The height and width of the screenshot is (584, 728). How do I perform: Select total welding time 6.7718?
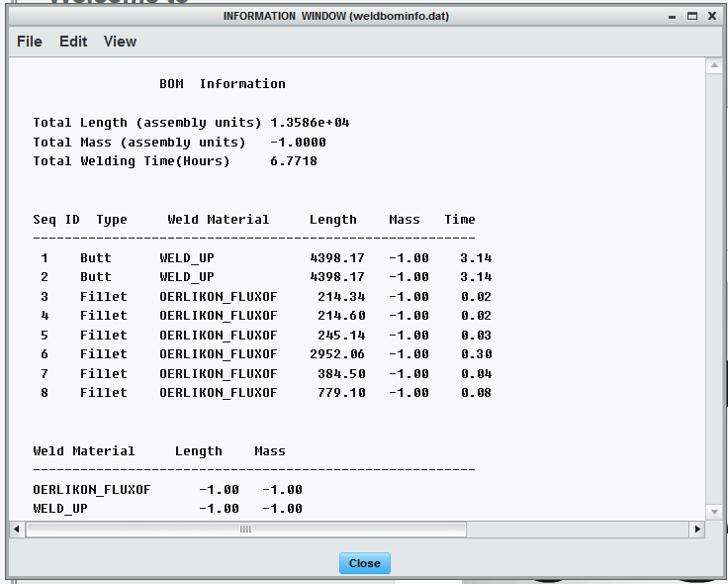point(294,161)
